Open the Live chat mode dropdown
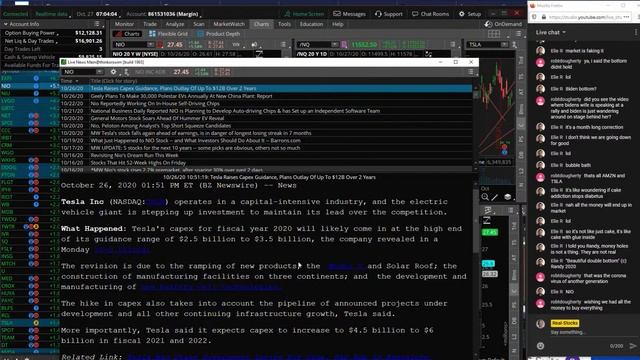The image size is (640, 360). coord(551,32)
